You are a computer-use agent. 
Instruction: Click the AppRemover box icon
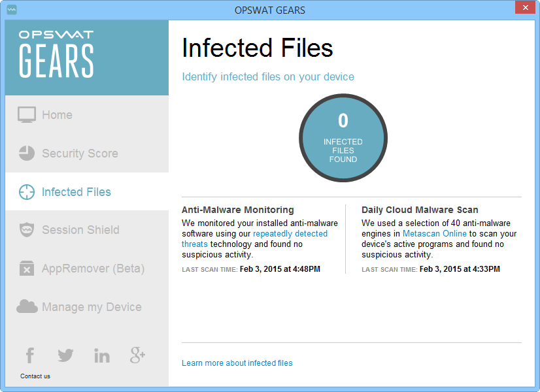pos(27,268)
